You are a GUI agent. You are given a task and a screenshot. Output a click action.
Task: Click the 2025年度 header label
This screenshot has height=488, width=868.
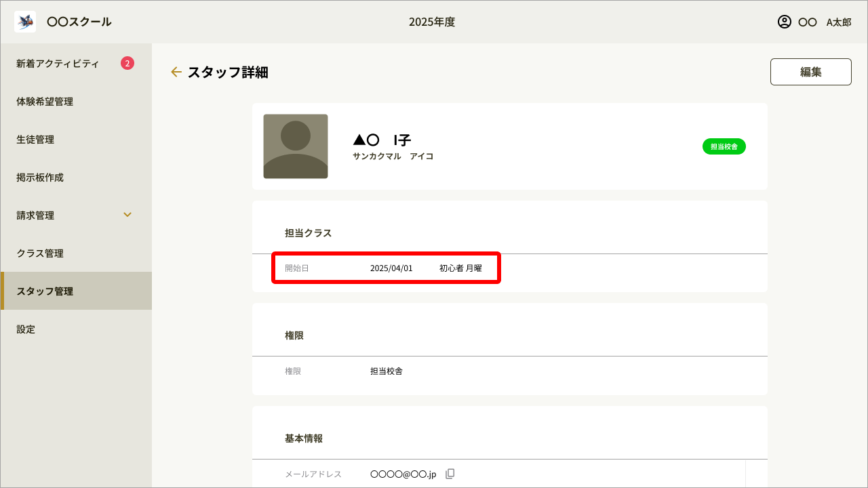432,22
